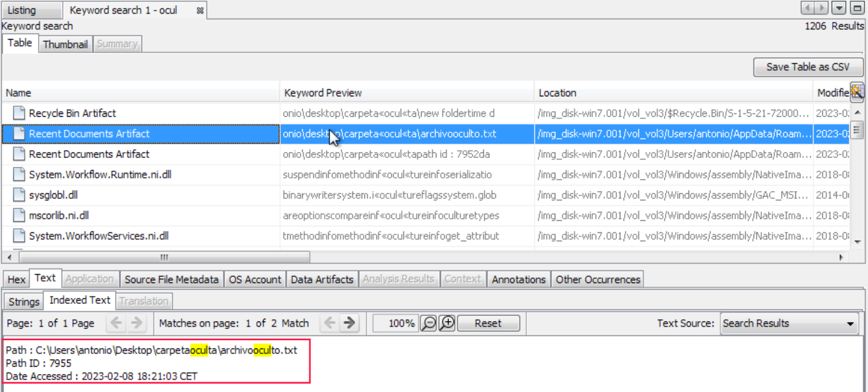Switch to the Strings sub-tab
Screen dimensions: 868x392
pos(24,302)
